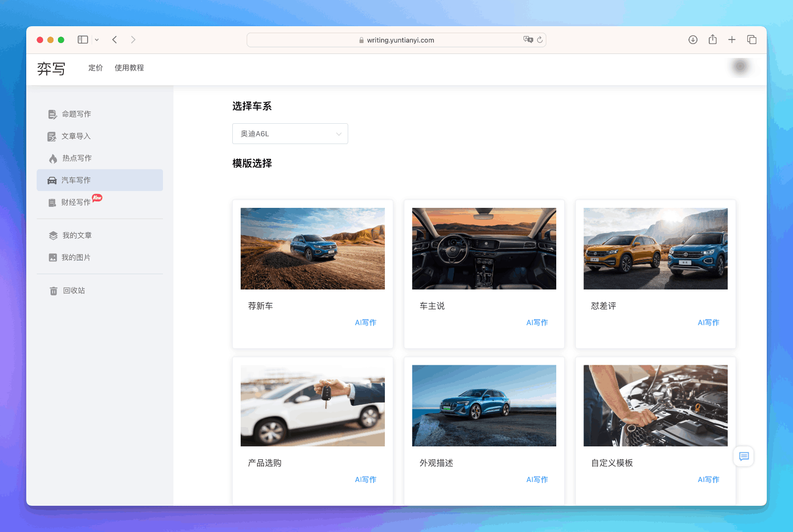Click the translate icon in address bar
The width and height of the screenshot is (793, 532).
[528, 40]
